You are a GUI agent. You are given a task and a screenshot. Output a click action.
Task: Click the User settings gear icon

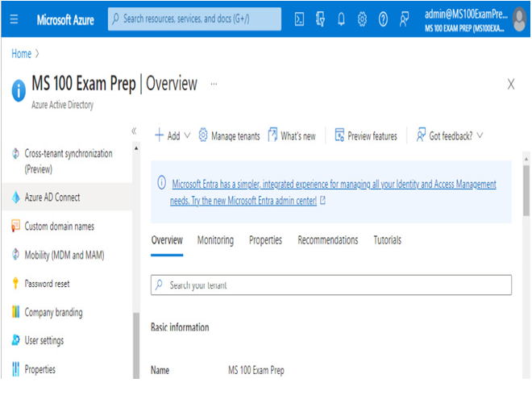[x=15, y=339]
